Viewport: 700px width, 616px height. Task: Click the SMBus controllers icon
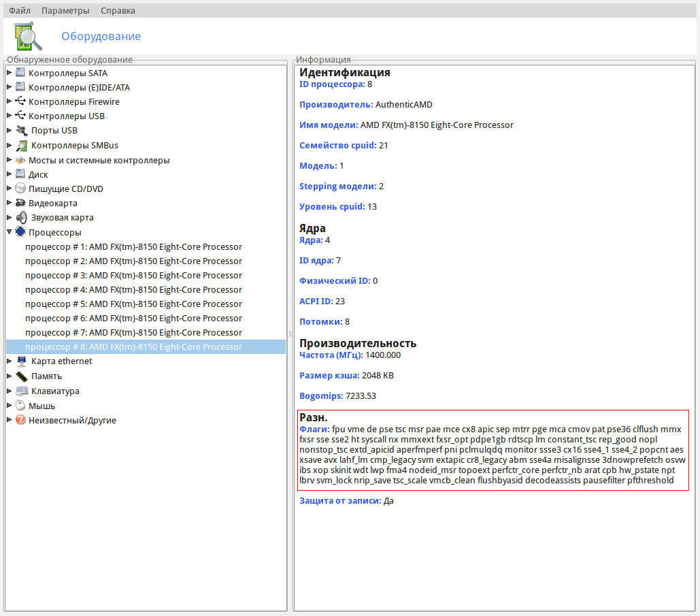pyautogui.click(x=22, y=145)
